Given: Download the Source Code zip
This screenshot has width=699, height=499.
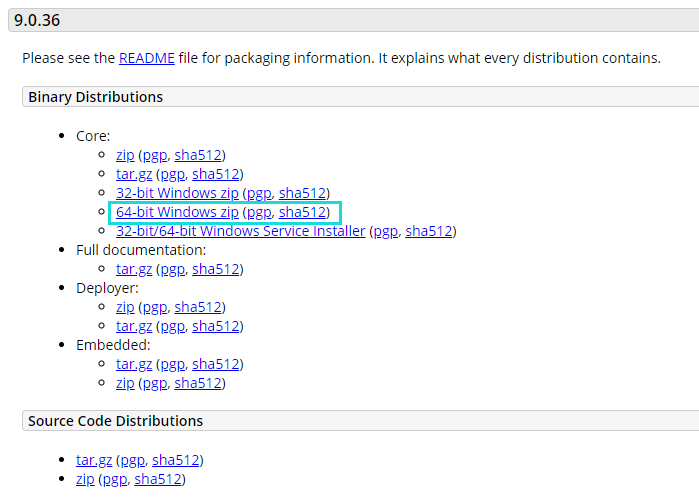Looking at the screenshot, I should (85, 479).
